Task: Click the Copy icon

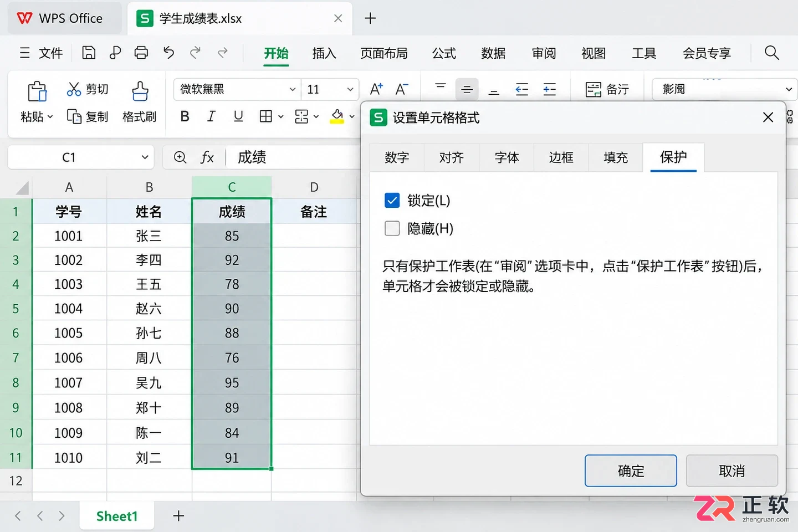Action: 74,116
